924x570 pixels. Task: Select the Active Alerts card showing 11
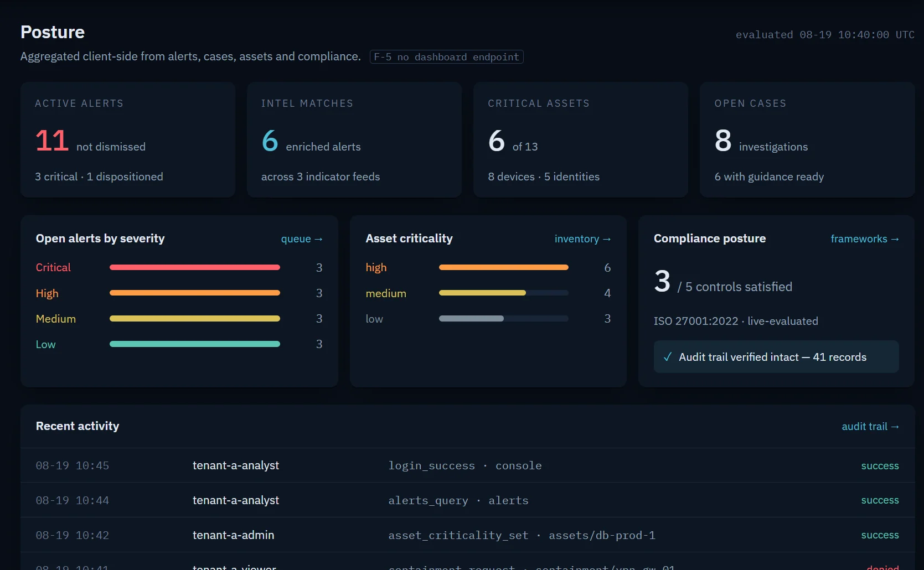(x=128, y=139)
